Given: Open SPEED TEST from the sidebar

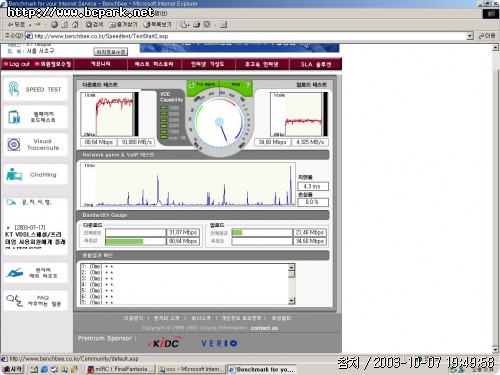Looking at the screenshot, I should pyautogui.click(x=35, y=89).
